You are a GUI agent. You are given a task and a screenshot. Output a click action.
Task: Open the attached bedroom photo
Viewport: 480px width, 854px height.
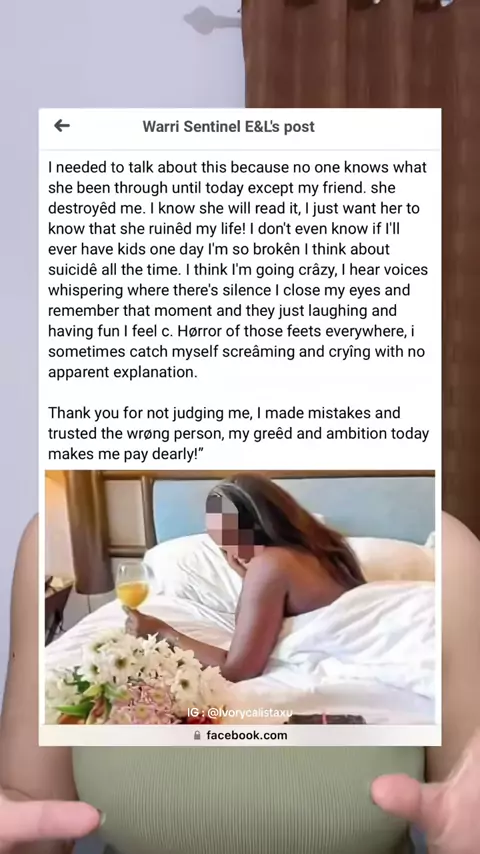tap(240, 597)
